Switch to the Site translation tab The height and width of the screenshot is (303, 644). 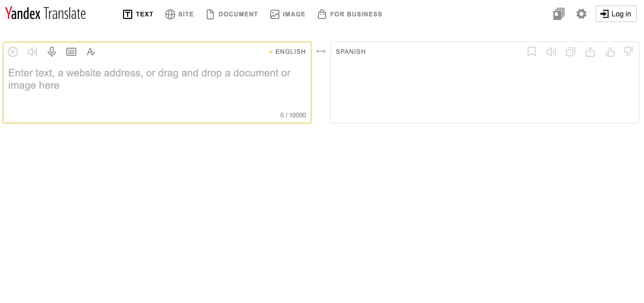(x=179, y=14)
